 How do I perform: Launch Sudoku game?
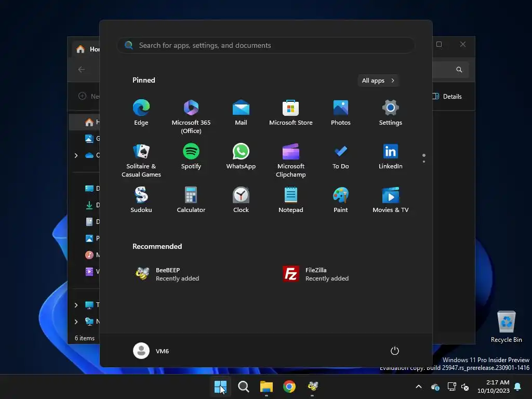coord(141,200)
